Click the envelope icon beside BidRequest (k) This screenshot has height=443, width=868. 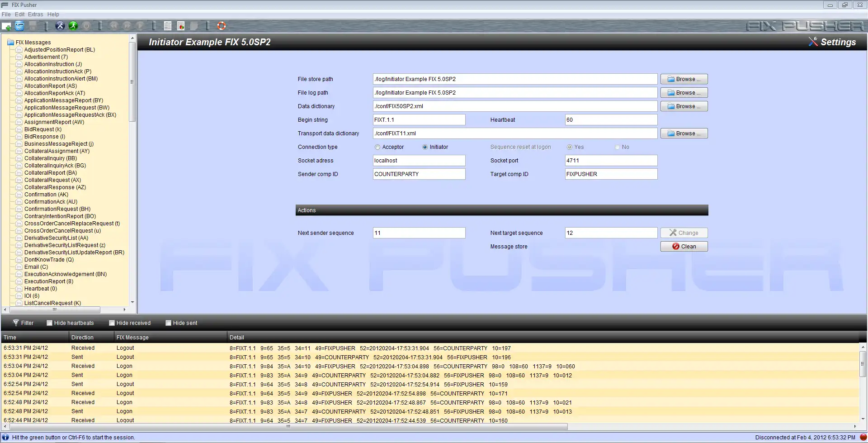19,129
